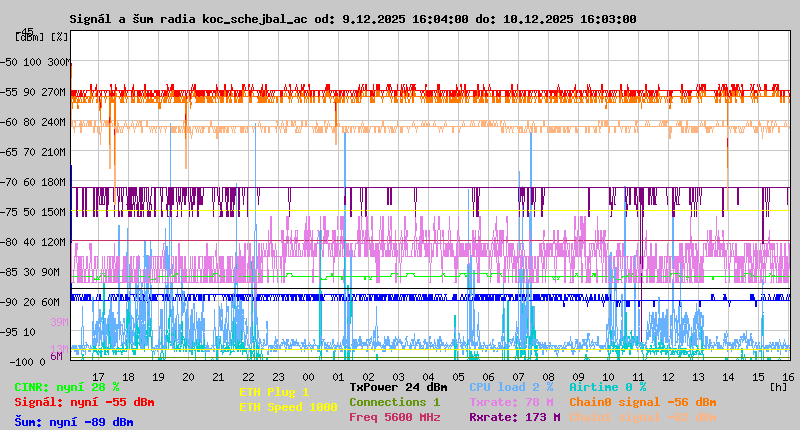
Task: Click the Connections 1 legend entry
Action: pos(394,402)
